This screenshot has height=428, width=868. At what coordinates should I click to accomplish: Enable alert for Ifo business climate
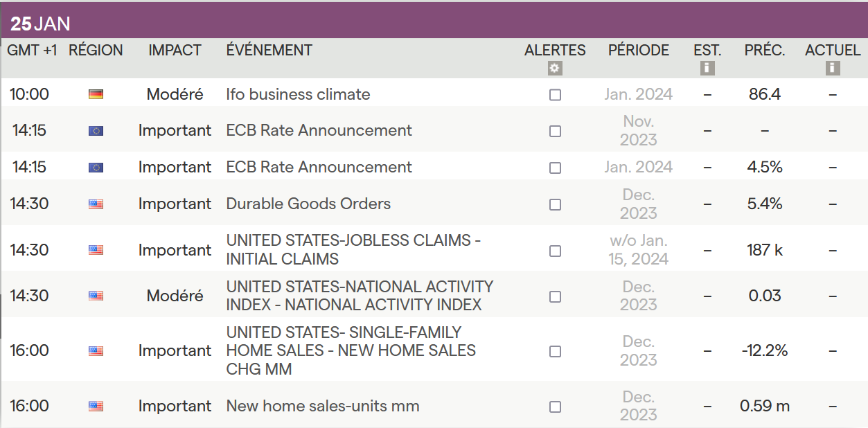point(555,95)
